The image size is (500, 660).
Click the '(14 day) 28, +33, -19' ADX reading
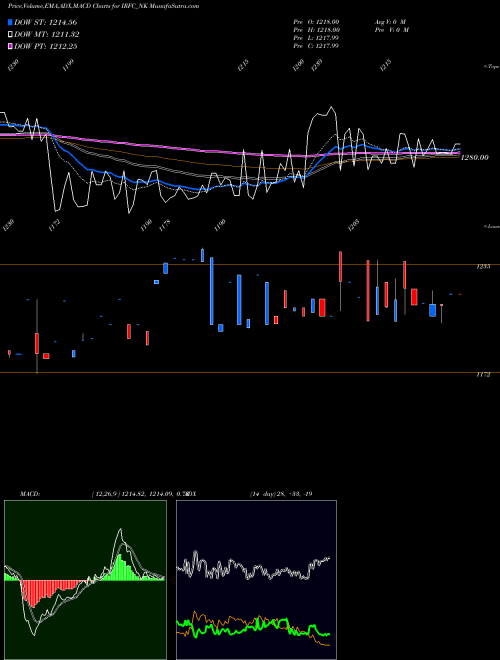coord(281,494)
